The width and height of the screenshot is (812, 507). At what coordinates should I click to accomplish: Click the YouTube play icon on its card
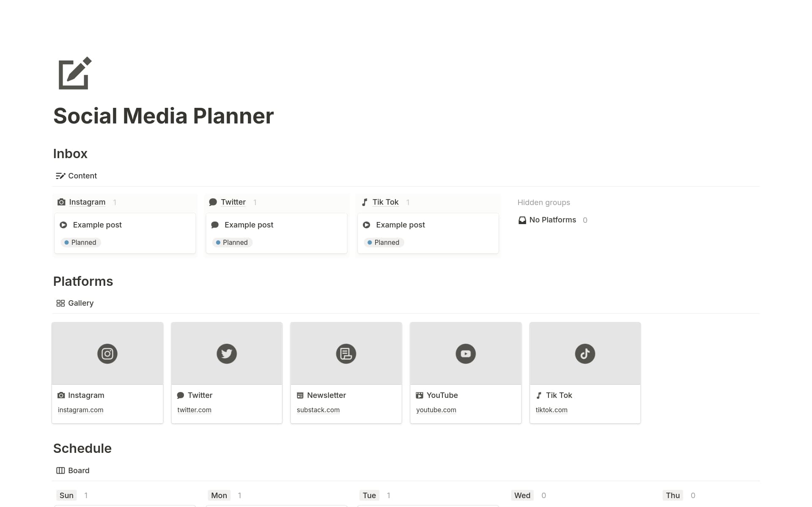[465, 354]
